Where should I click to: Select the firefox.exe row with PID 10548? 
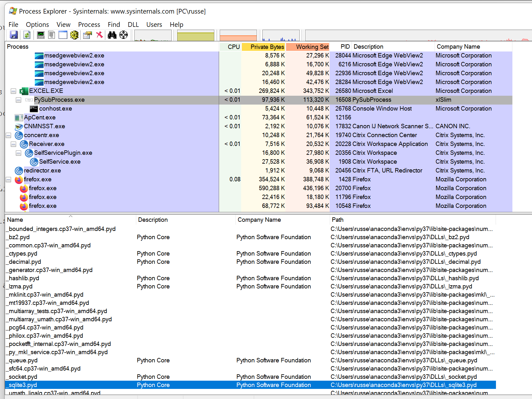click(x=259, y=206)
